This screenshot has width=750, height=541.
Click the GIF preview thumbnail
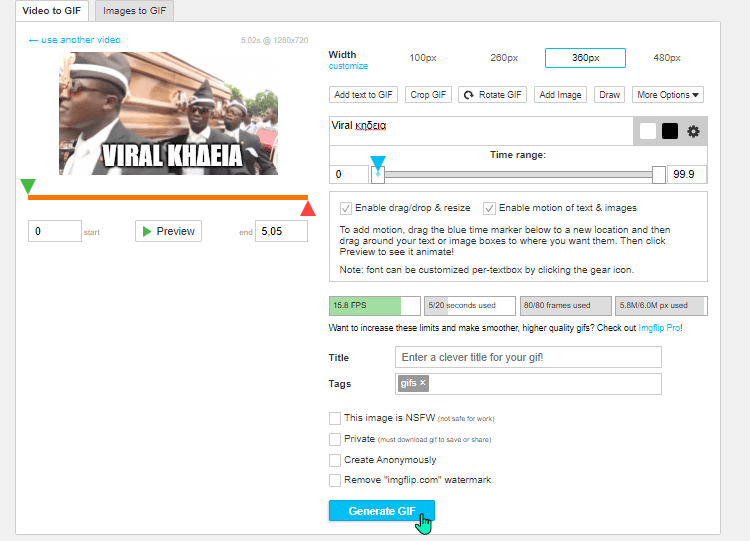point(168,113)
